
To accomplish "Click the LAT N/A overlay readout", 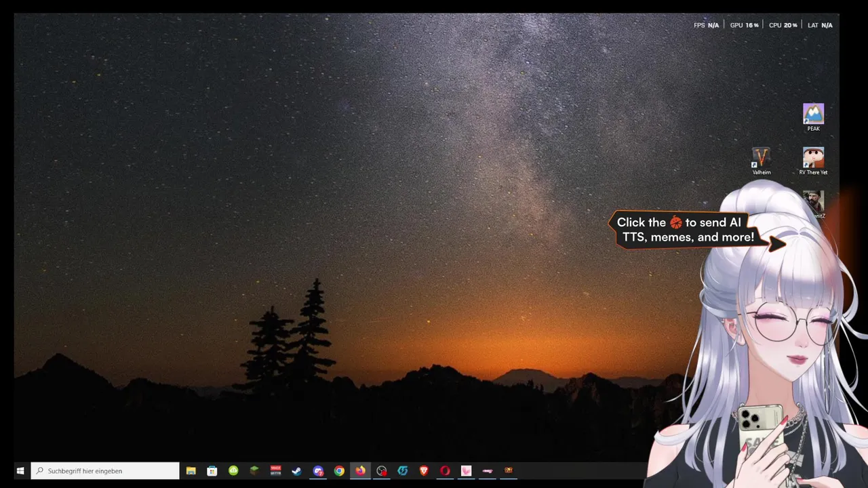I will 820,25.
